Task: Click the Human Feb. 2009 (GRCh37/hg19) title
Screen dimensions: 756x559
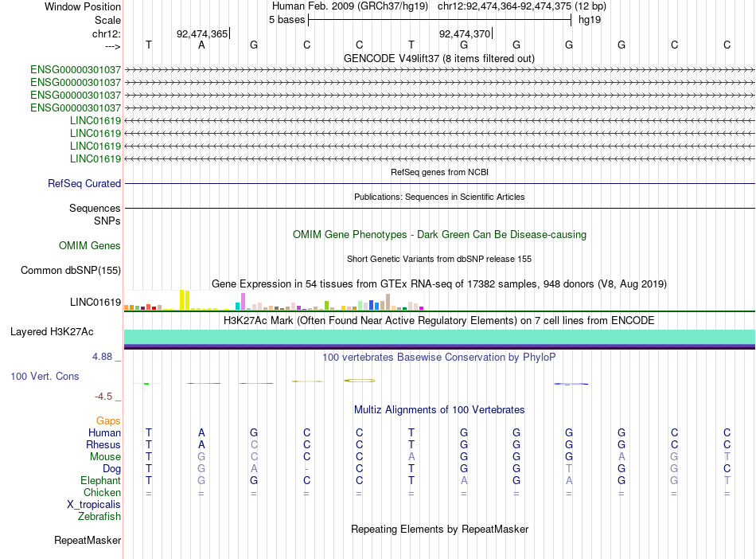Action: 350,6
